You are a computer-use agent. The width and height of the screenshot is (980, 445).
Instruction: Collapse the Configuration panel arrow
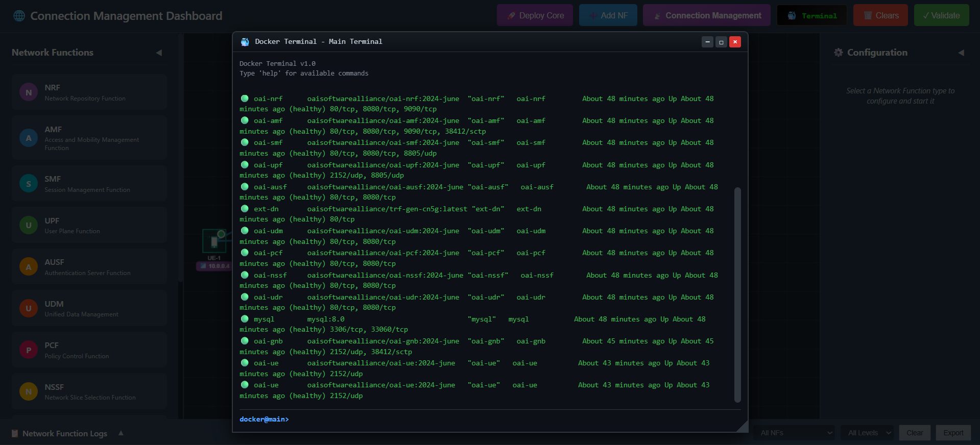[x=961, y=53]
